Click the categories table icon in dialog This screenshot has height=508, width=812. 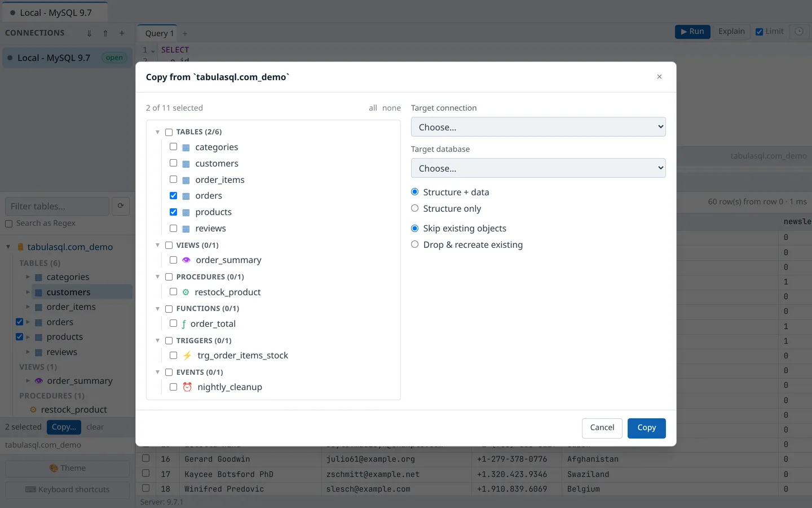[186, 147]
